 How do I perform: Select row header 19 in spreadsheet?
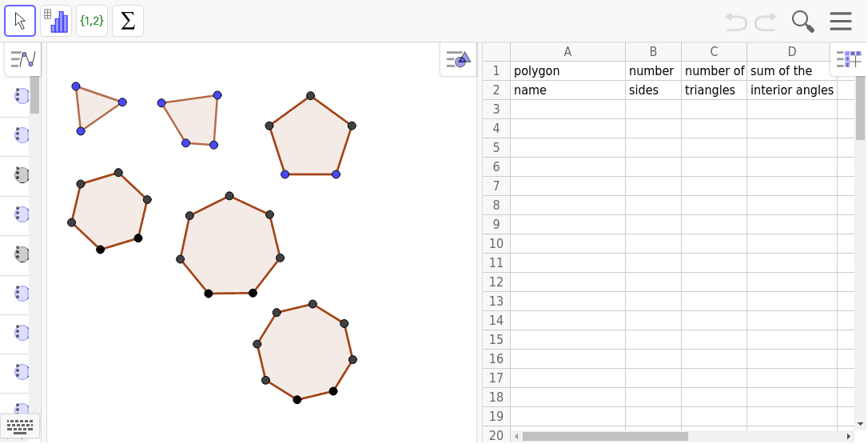(x=496, y=416)
